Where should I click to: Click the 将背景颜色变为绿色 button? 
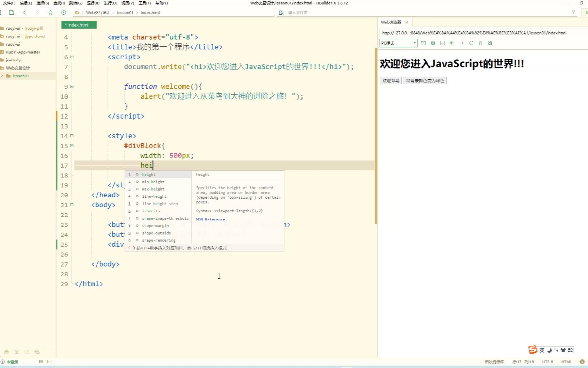tap(425, 81)
